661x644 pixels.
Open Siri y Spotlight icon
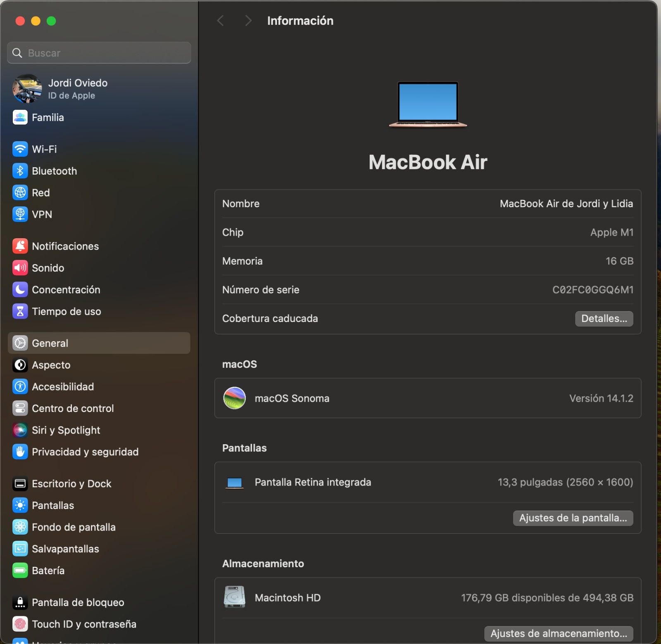[20, 430]
